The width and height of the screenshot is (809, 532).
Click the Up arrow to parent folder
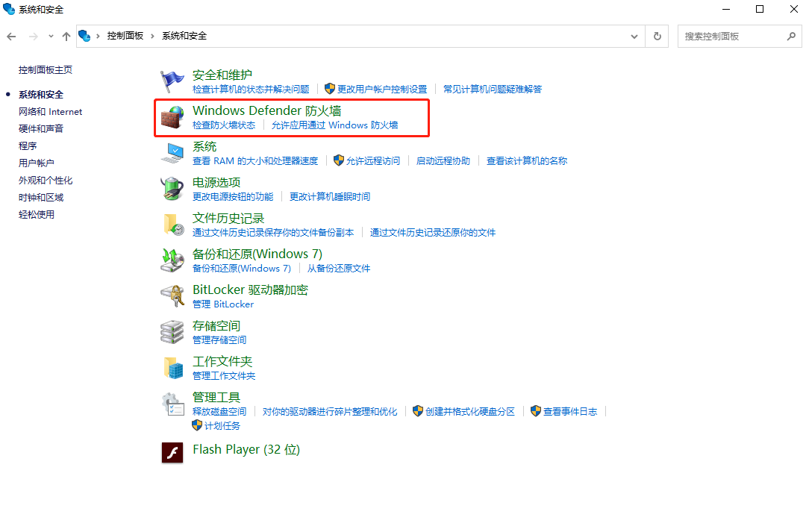66,36
